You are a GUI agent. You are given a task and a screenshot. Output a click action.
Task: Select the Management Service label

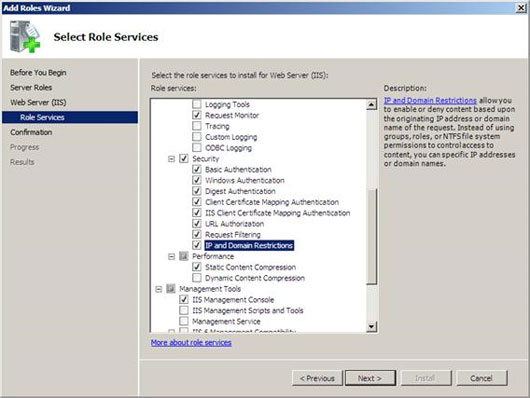pyautogui.click(x=226, y=321)
